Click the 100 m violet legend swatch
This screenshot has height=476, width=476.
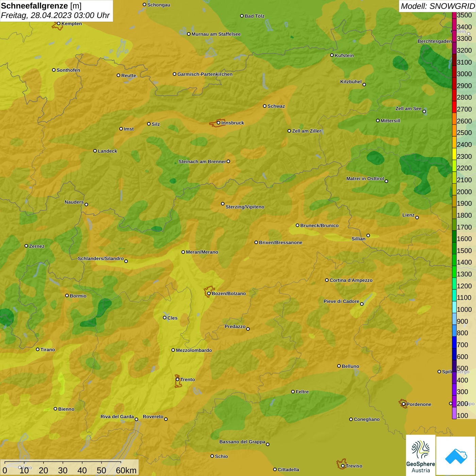(454, 413)
